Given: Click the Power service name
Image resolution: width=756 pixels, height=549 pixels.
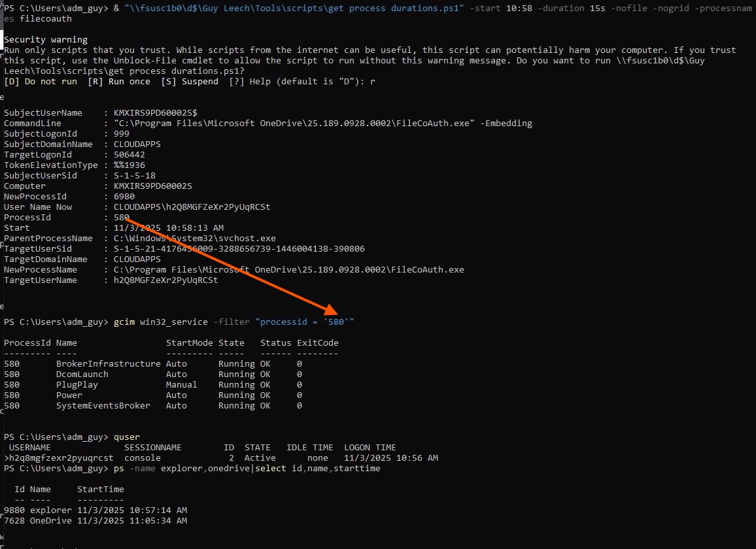Looking at the screenshot, I should (69, 395).
